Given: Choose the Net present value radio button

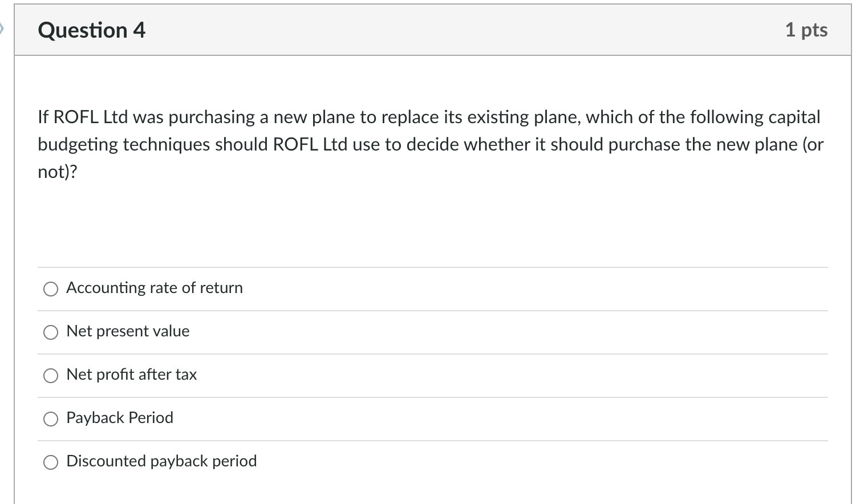Looking at the screenshot, I should pos(51,332).
